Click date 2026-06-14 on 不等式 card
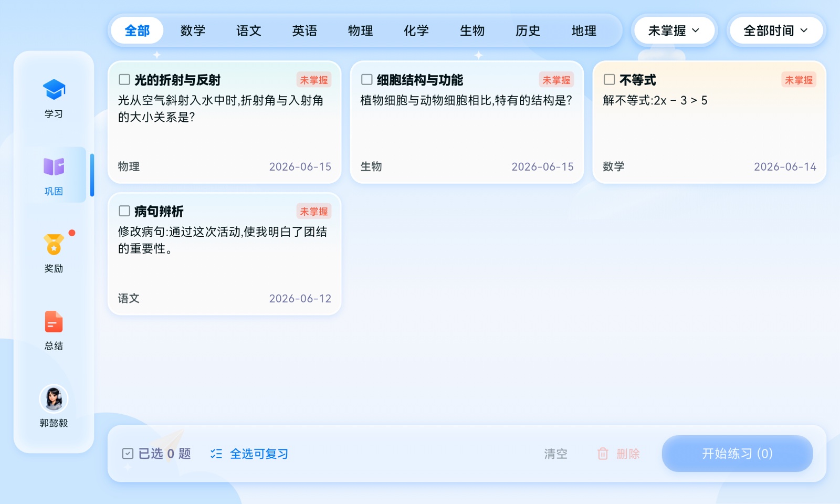The width and height of the screenshot is (840, 504). 785,166
